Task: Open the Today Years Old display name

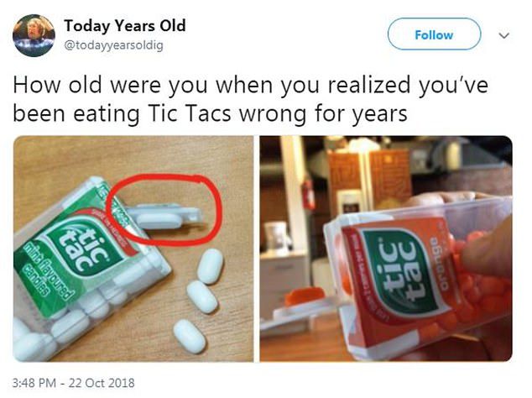Action: (125, 26)
